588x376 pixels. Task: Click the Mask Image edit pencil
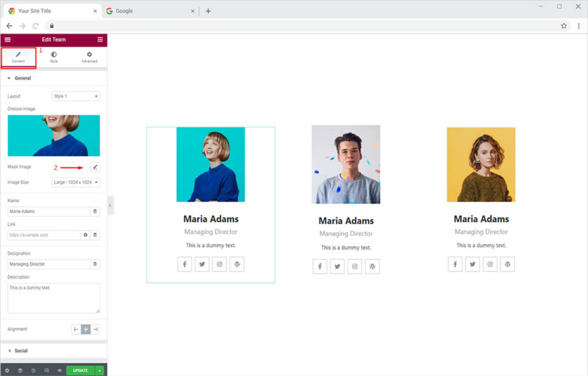[x=95, y=167]
